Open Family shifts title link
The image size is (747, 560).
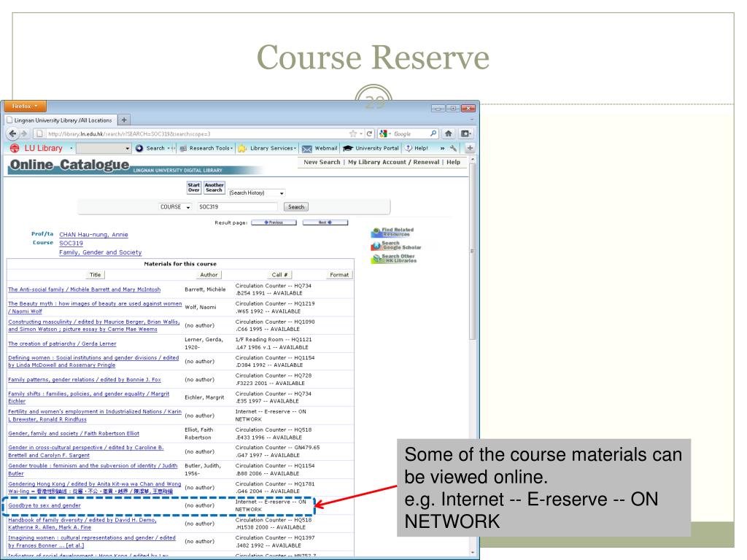(88, 397)
